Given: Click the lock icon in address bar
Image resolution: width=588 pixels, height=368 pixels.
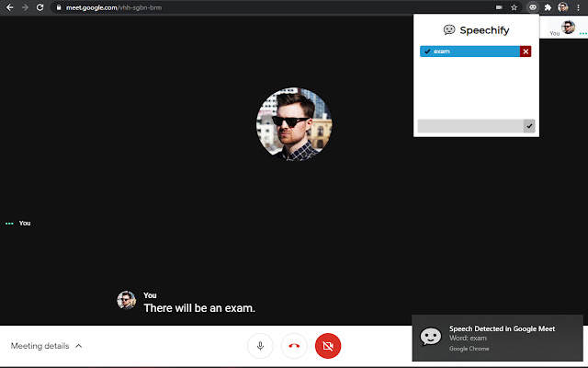Looking at the screenshot, I should [x=59, y=7].
